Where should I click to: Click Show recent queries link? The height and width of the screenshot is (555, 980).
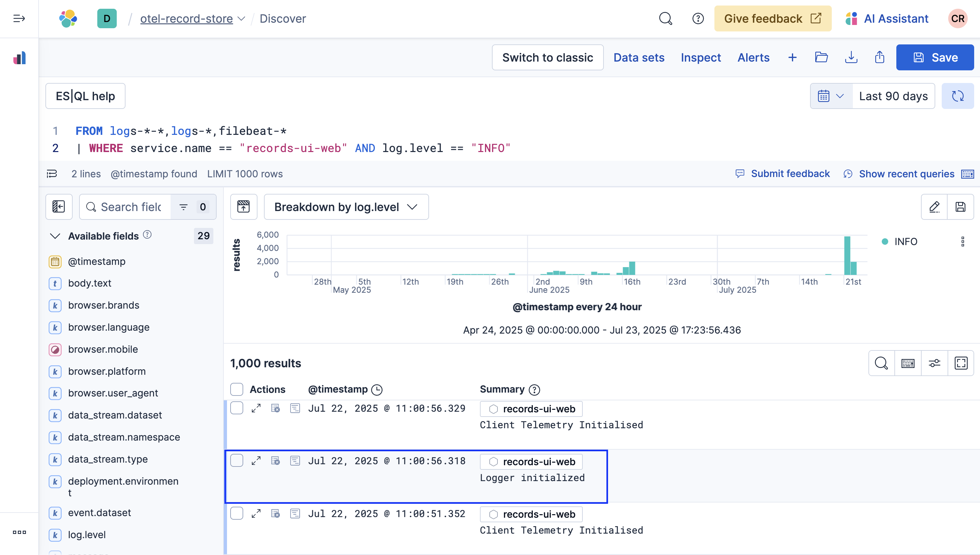[906, 174]
